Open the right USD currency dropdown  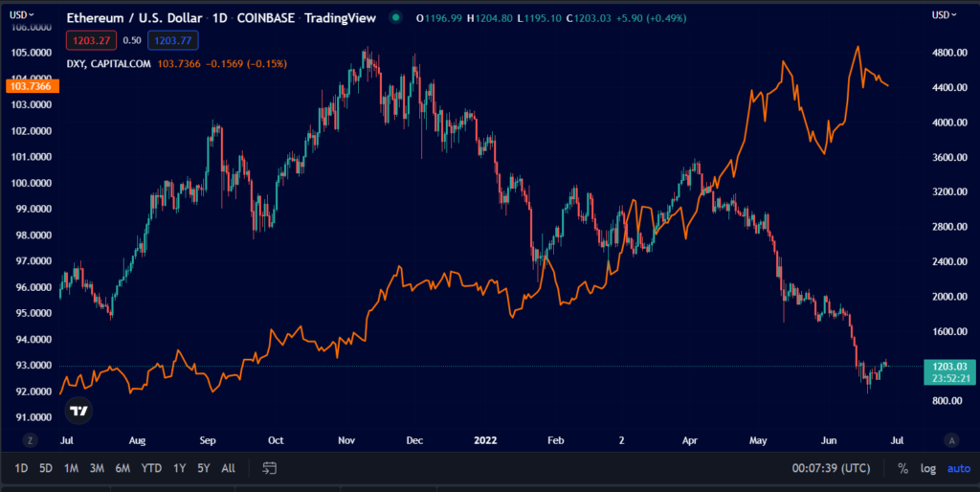pyautogui.click(x=944, y=14)
